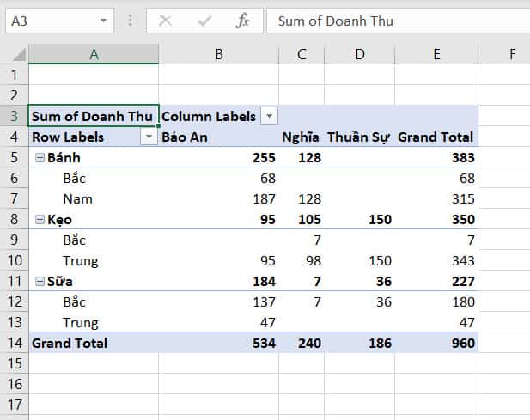Select row 3 header
Screen dimensions: 530x420
[15, 116]
